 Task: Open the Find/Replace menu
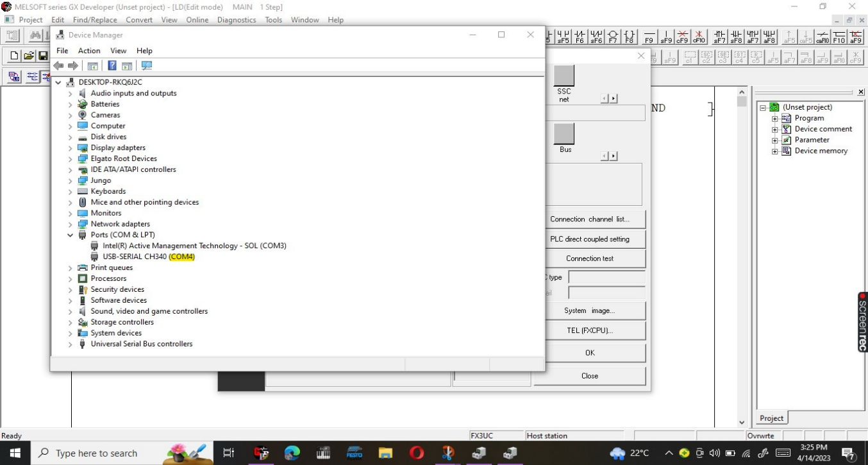coord(95,20)
